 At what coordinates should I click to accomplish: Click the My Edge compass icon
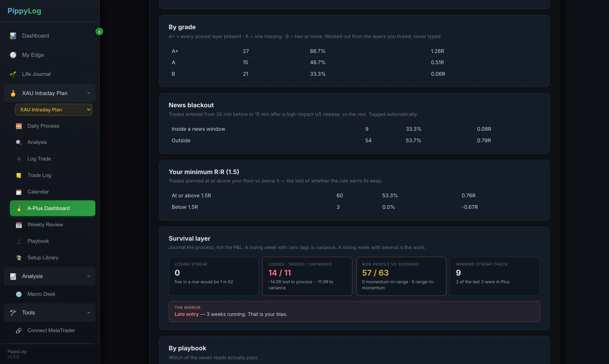click(13, 55)
